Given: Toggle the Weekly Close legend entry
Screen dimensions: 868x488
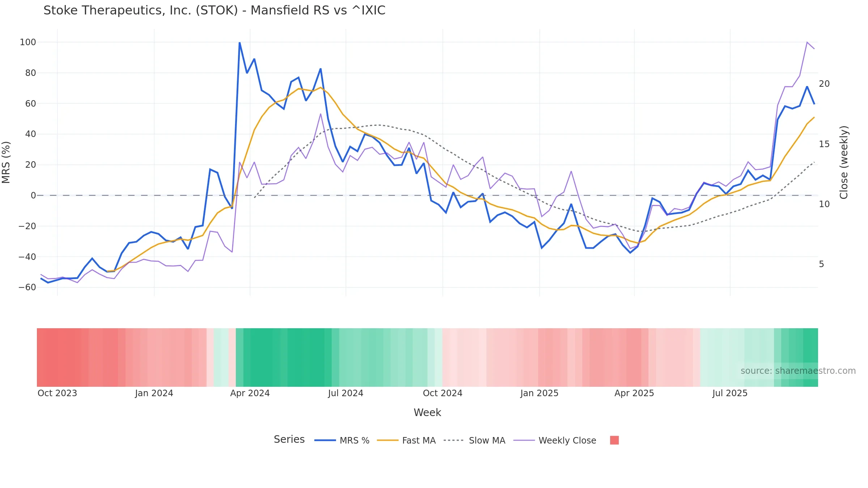Looking at the screenshot, I should (x=555, y=440).
